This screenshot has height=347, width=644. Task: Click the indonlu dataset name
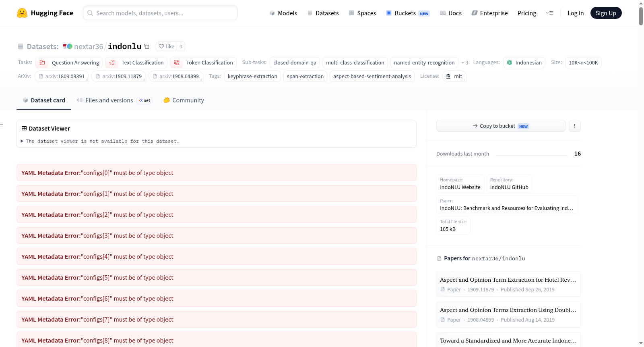125,46
